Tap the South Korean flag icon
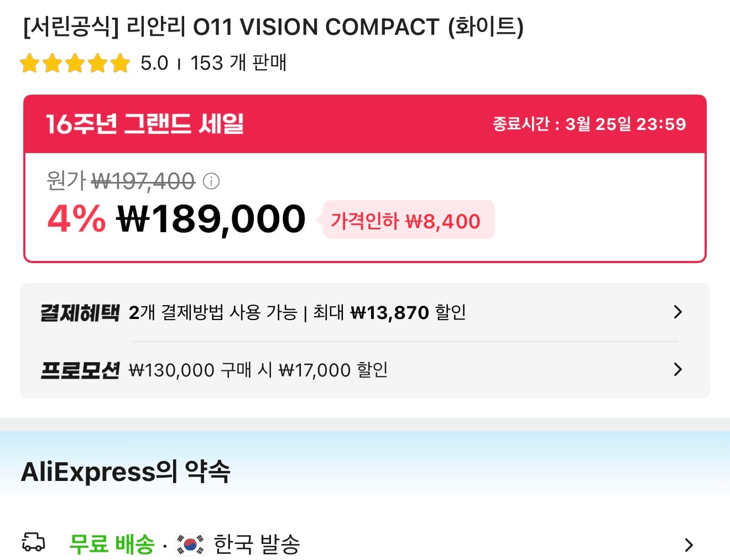 (190, 544)
